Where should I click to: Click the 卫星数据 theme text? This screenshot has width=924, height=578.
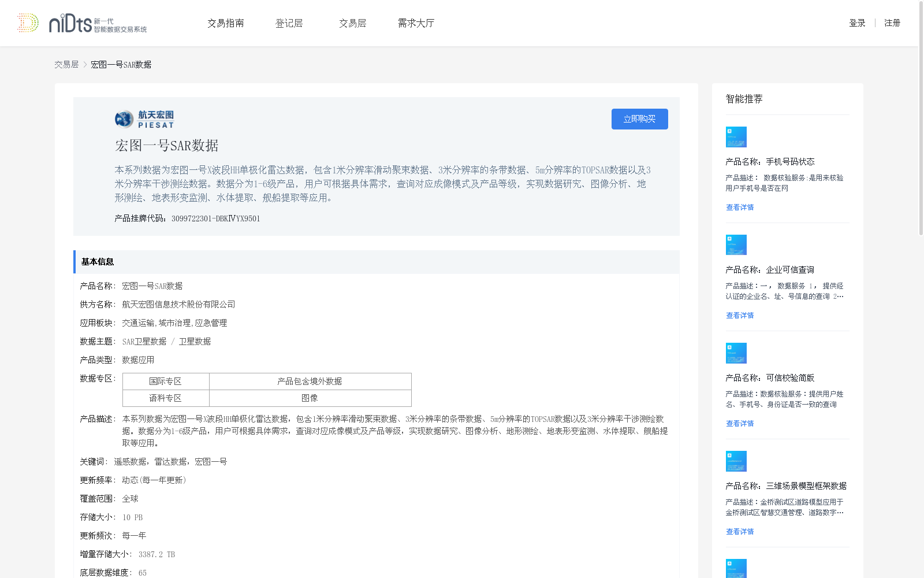pyautogui.click(x=195, y=342)
